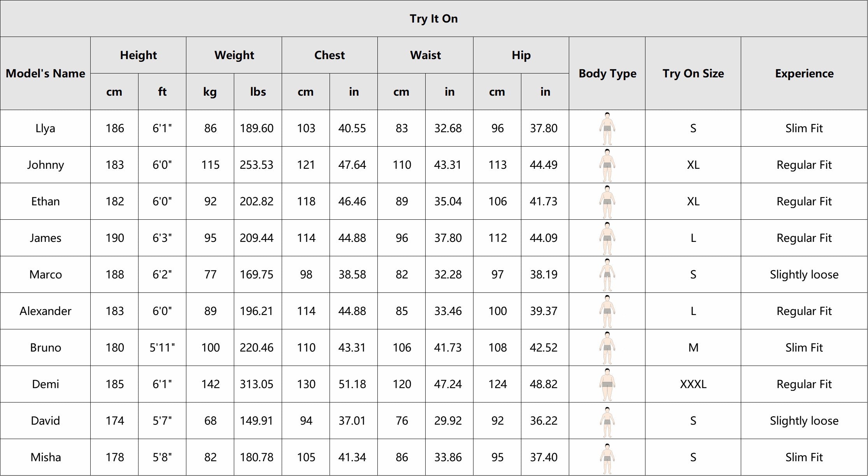Select Ethan's body type figure

pyautogui.click(x=607, y=201)
